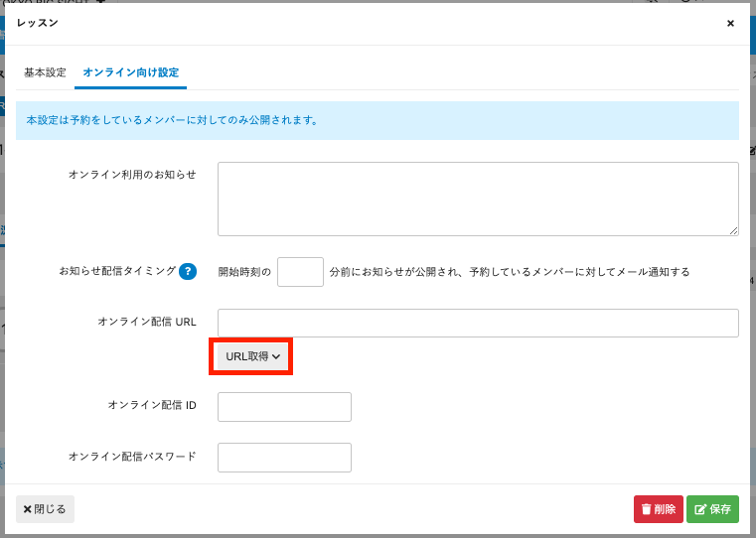
Task: Click the お知らせ配信タイミング label text
Action: [117, 271]
